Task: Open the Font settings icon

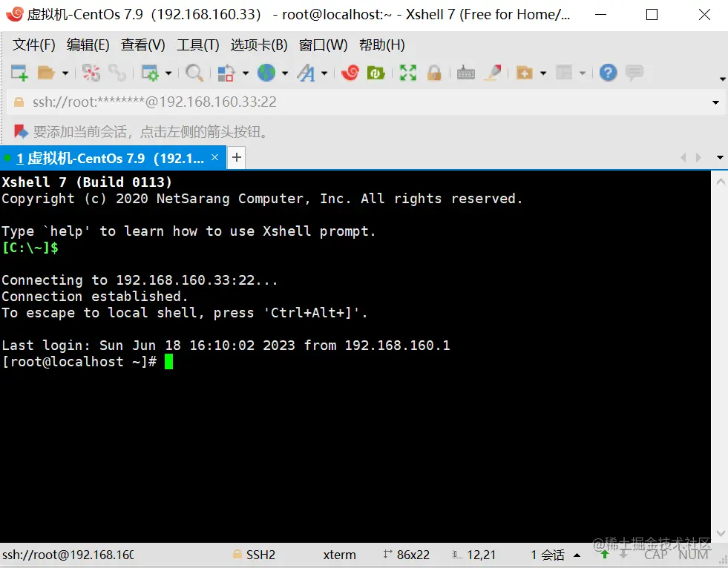Action: tap(306, 73)
